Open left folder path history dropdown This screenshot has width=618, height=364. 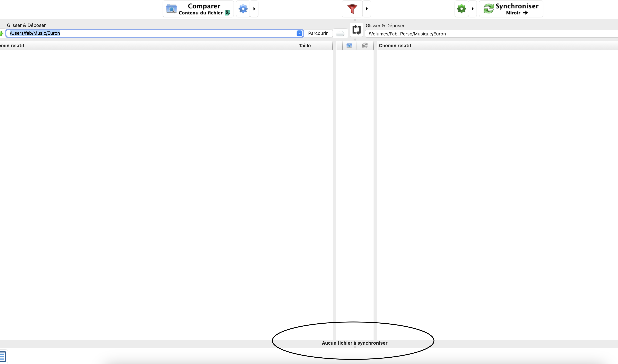coord(299,33)
